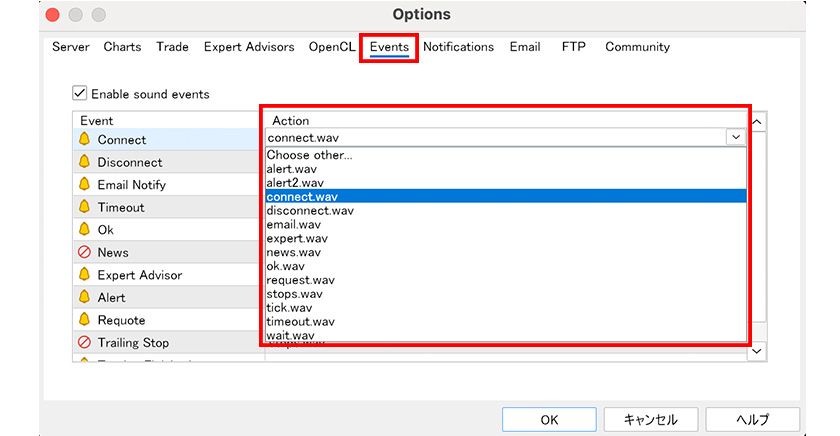Switch to the Notifications tab
This screenshot has width=840, height=436.
tap(458, 47)
